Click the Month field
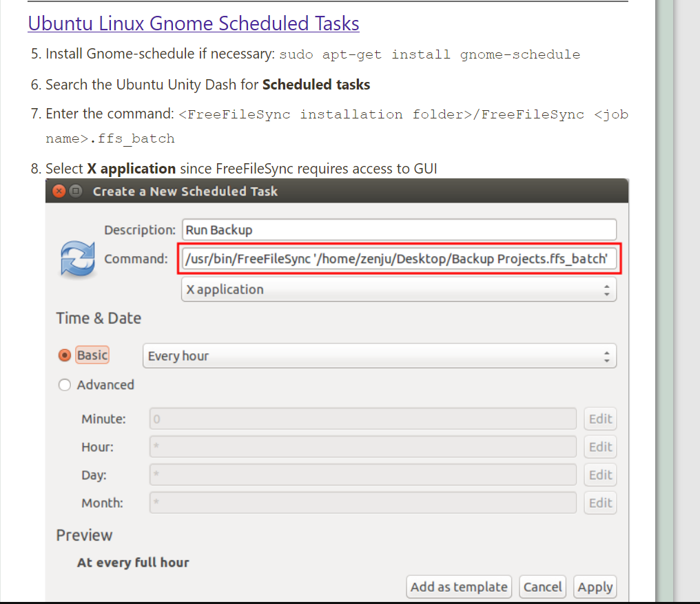 pos(363,503)
